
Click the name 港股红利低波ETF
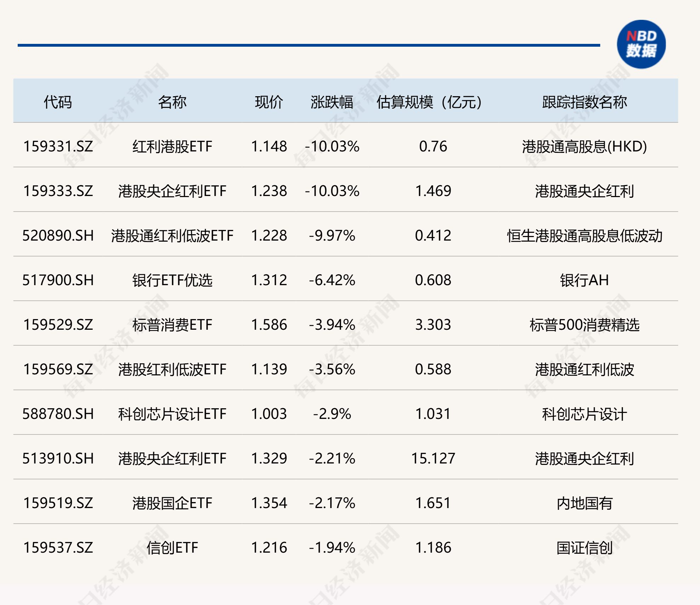[172, 369]
